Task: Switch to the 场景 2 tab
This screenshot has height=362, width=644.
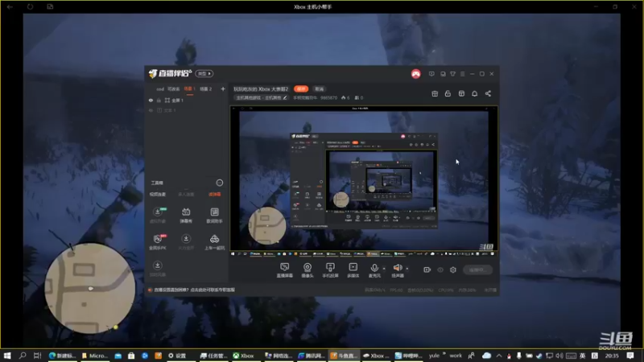Action: pyautogui.click(x=206, y=88)
